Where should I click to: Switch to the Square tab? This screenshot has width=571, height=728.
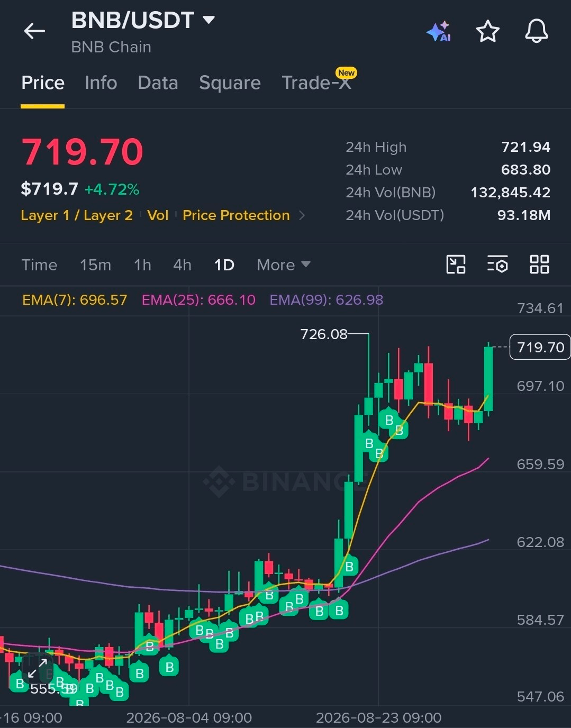click(230, 83)
